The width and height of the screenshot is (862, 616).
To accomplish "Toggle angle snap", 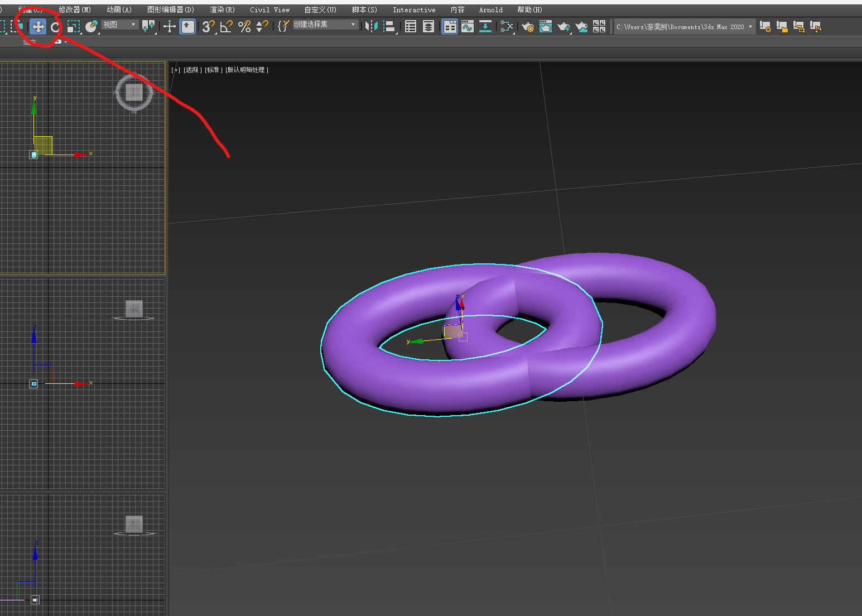I will coord(225,26).
